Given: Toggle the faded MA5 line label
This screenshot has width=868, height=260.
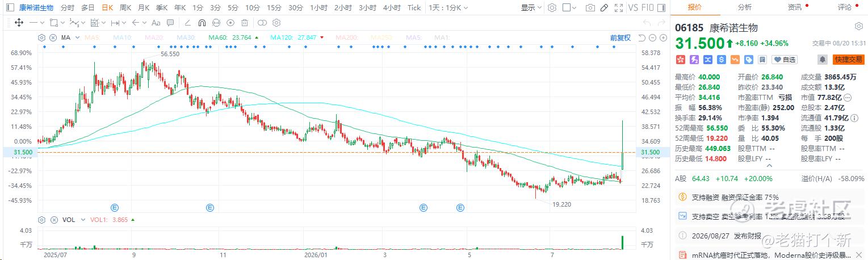Looking at the screenshot, I should [x=93, y=37].
